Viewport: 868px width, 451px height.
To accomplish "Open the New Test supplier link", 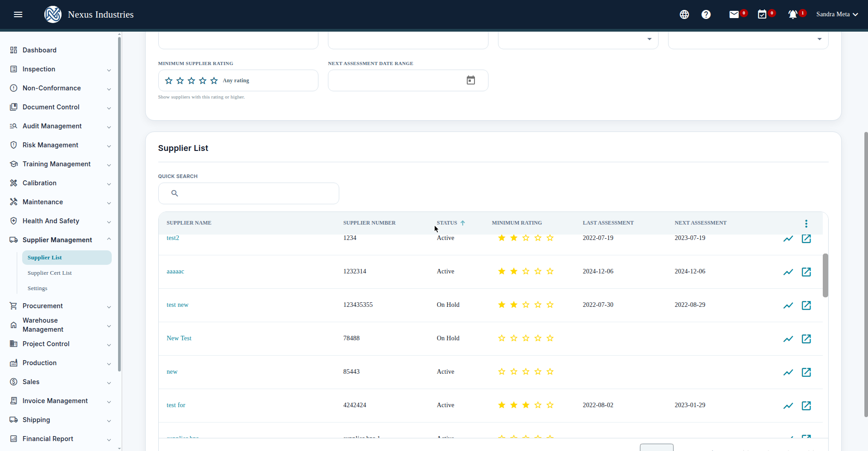I will tap(179, 338).
